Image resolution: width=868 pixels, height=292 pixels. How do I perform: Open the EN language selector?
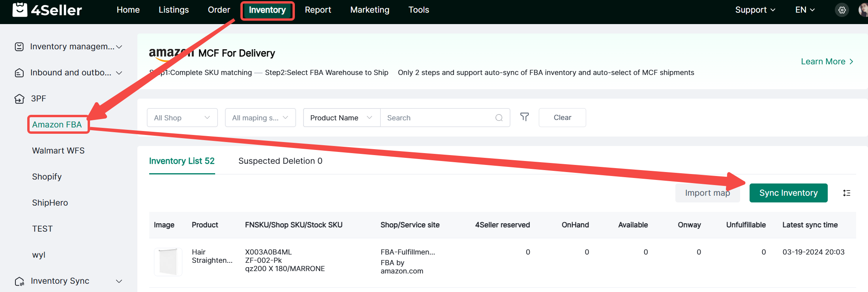click(x=804, y=10)
